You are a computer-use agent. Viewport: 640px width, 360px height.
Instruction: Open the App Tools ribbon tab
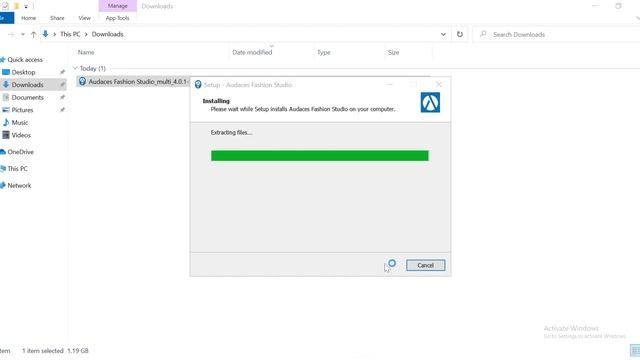pyautogui.click(x=117, y=18)
